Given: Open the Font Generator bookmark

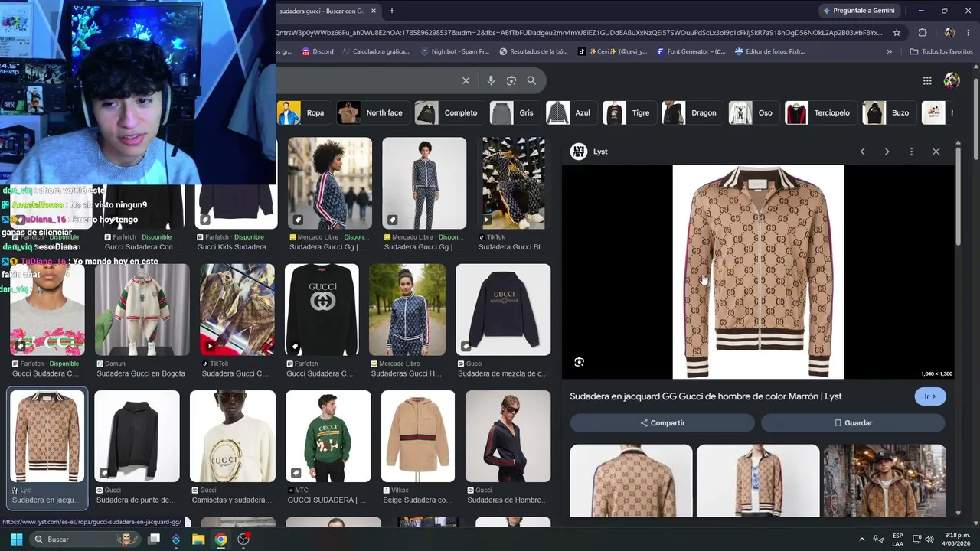Looking at the screenshot, I should pos(691,51).
